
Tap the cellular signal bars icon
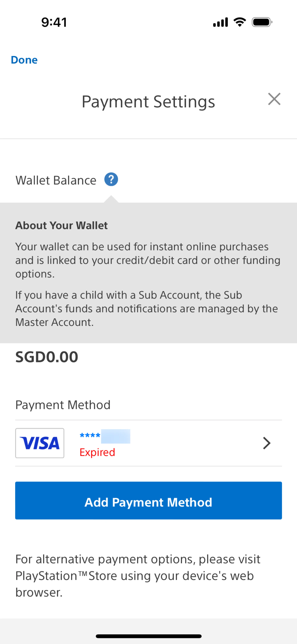[x=220, y=22]
